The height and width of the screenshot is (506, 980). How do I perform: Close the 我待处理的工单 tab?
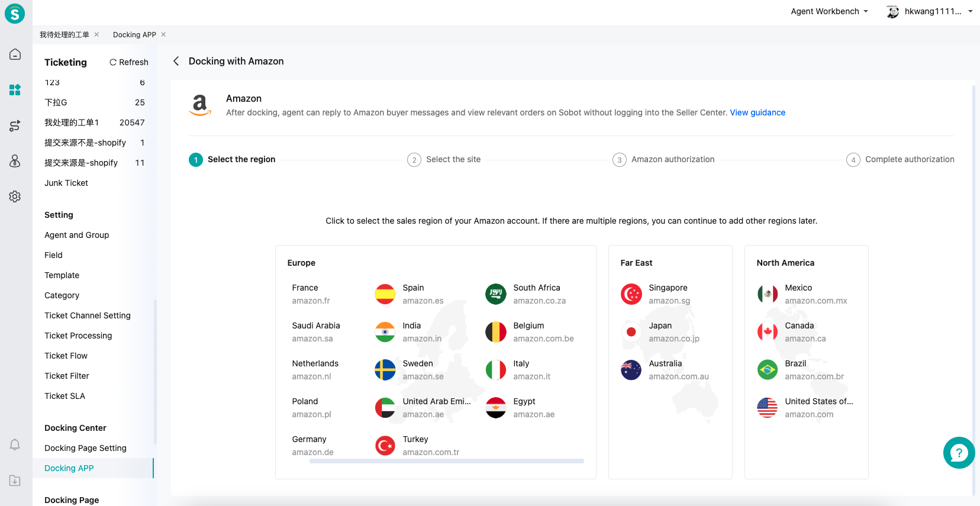tap(96, 34)
